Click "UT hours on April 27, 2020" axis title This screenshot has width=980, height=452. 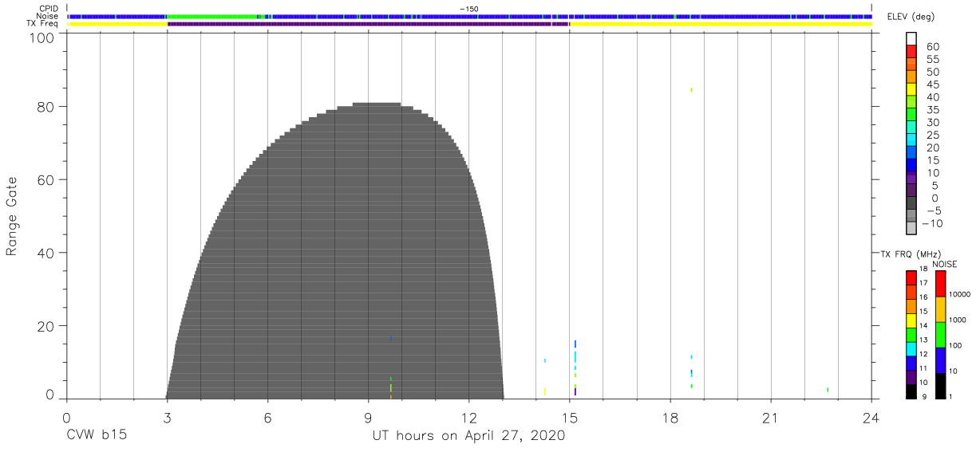[x=468, y=436]
